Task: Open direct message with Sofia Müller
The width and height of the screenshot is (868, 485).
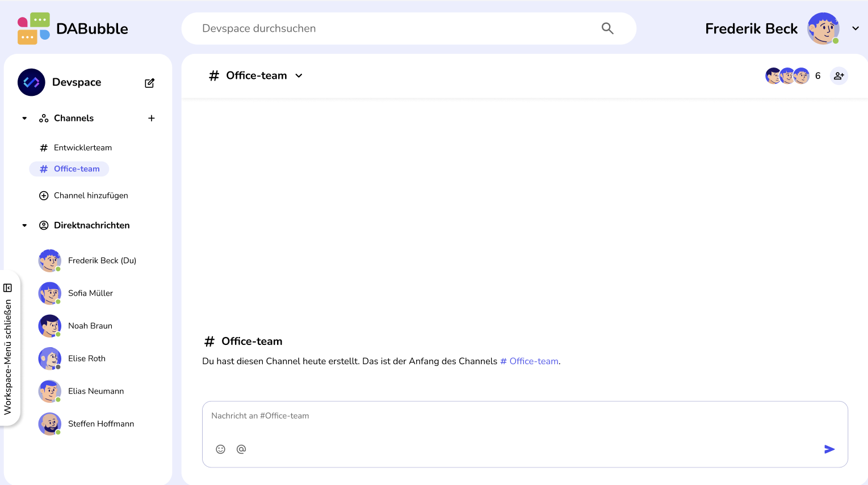Action: point(90,293)
